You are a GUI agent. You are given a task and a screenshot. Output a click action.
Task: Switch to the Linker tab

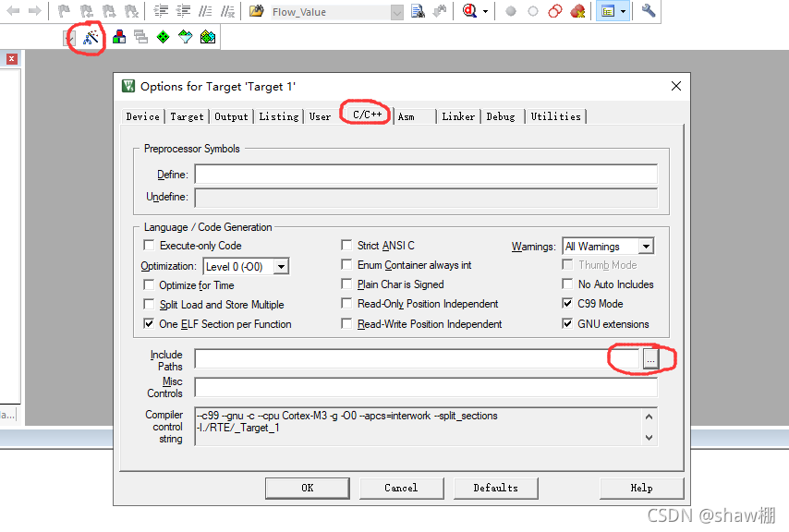[x=458, y=116]
